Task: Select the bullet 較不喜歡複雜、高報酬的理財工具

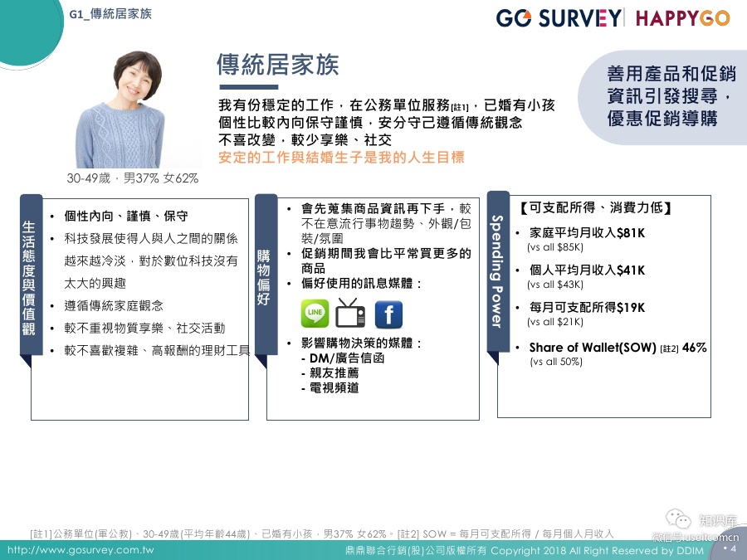Action: [x=157, y=350]
